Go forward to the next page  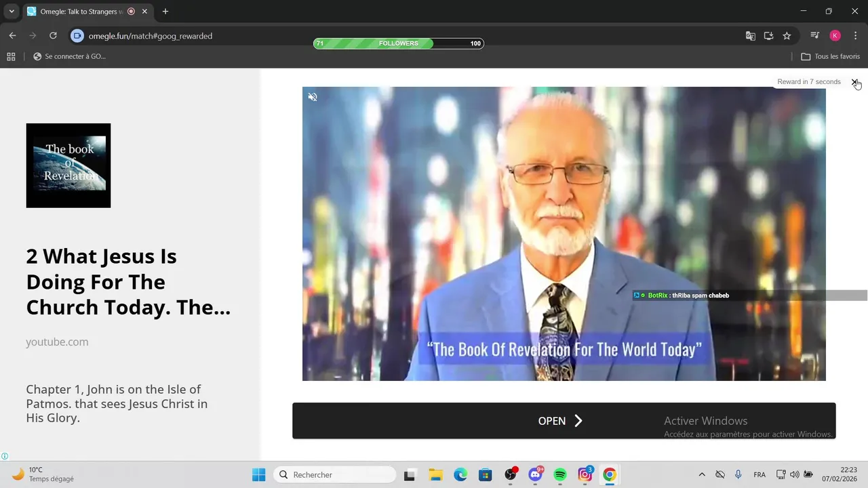[x=33, y=36]
